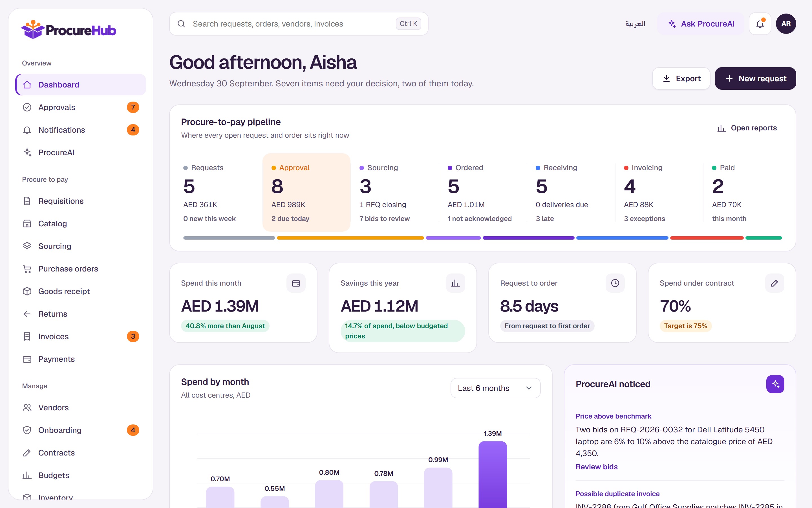Click green Paid segment of pipeline bar
The width and height of the screenshot is (812, 508).
click(764, 238)
